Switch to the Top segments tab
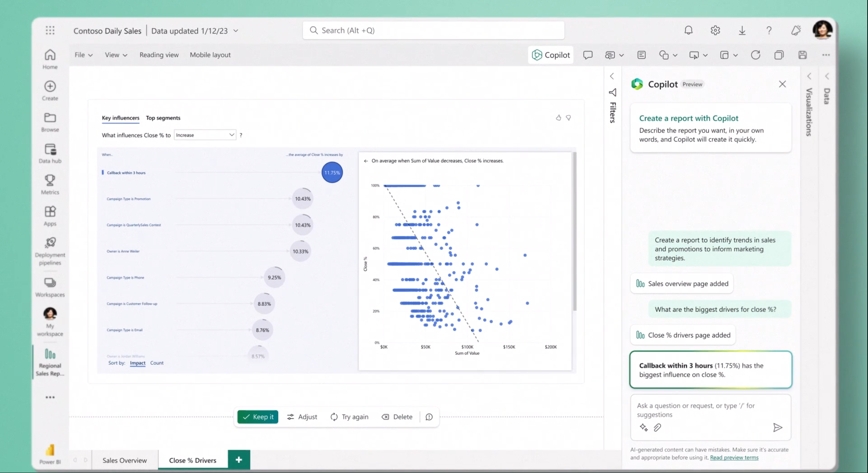 pos(163,118)
